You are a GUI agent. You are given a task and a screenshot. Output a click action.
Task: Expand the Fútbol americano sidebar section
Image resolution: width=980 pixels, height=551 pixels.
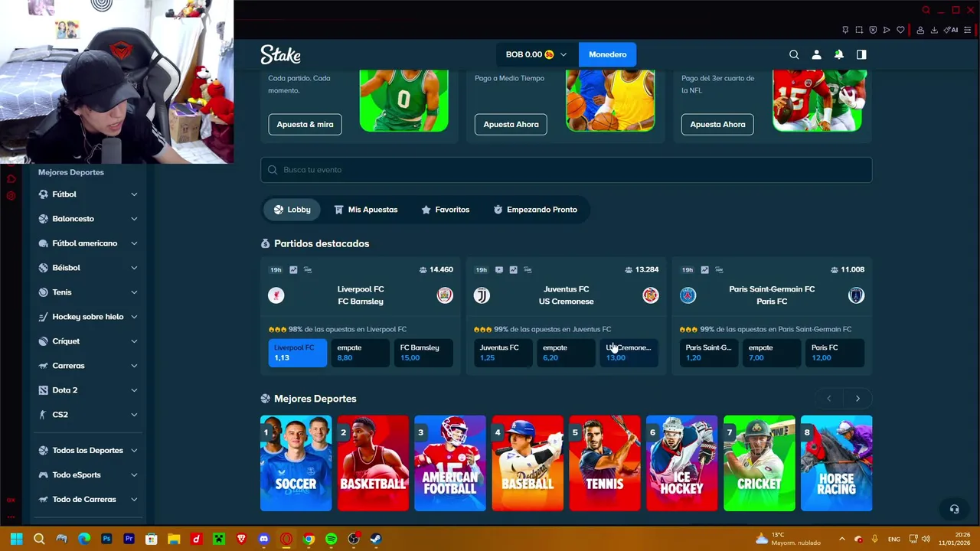point(88,243)
